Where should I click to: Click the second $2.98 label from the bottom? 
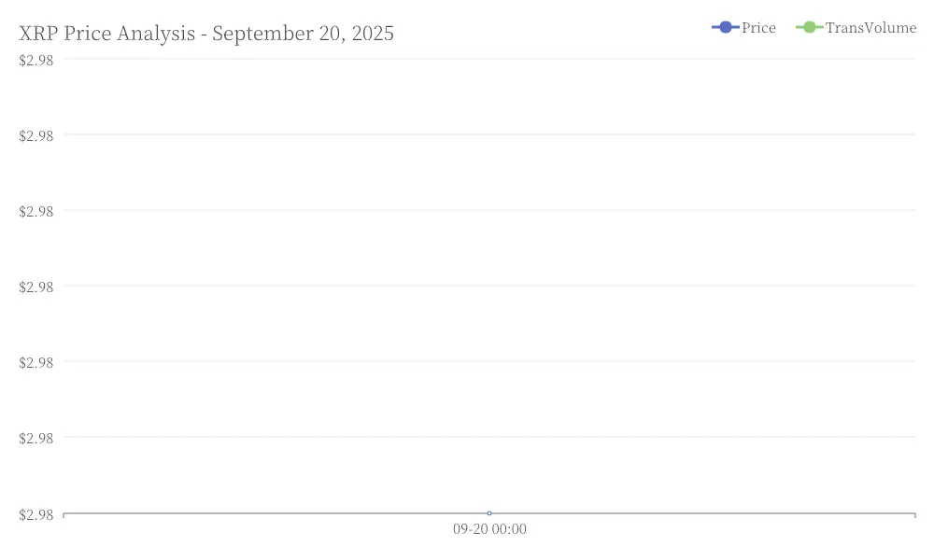point(36,438)
